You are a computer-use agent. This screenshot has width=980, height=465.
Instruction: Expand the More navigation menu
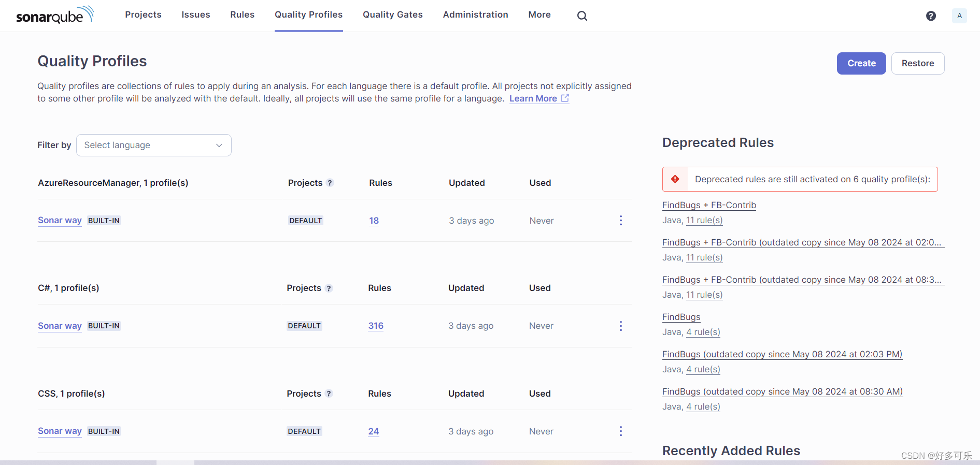[539, 14]
